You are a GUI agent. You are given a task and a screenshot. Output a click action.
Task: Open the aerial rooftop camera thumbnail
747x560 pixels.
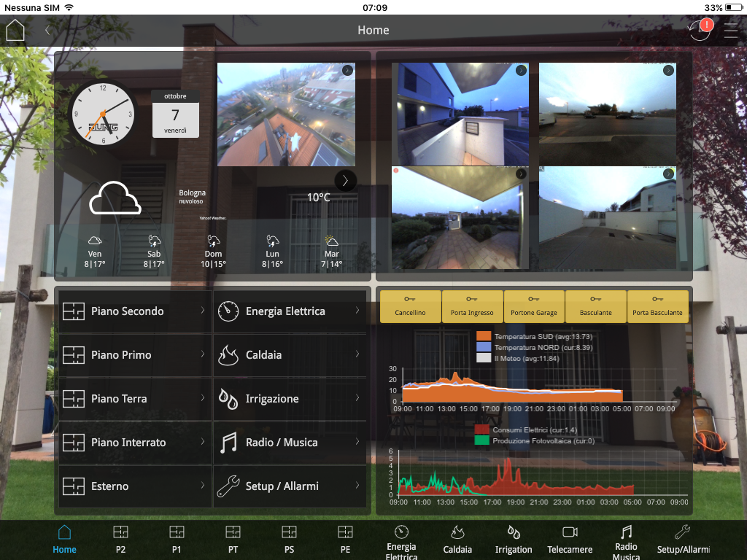coord(286,114)
